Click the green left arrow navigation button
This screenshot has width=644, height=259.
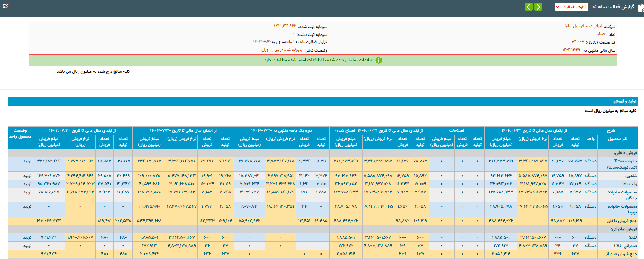(x=528, y=7)
